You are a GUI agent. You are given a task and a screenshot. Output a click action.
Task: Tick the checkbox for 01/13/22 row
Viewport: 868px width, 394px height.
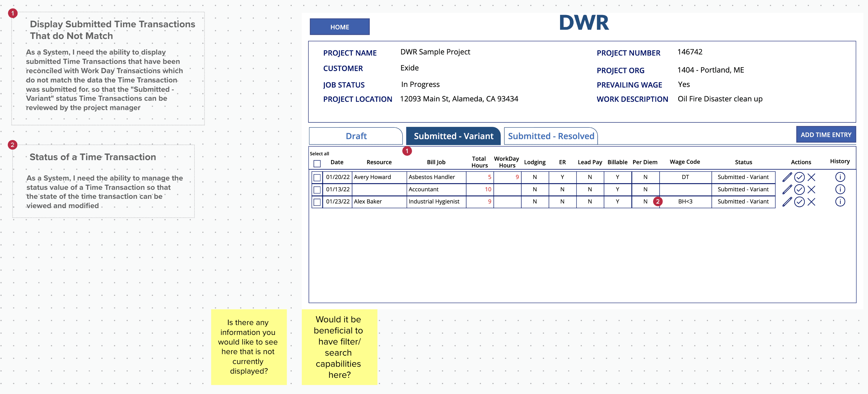point(317,190)
